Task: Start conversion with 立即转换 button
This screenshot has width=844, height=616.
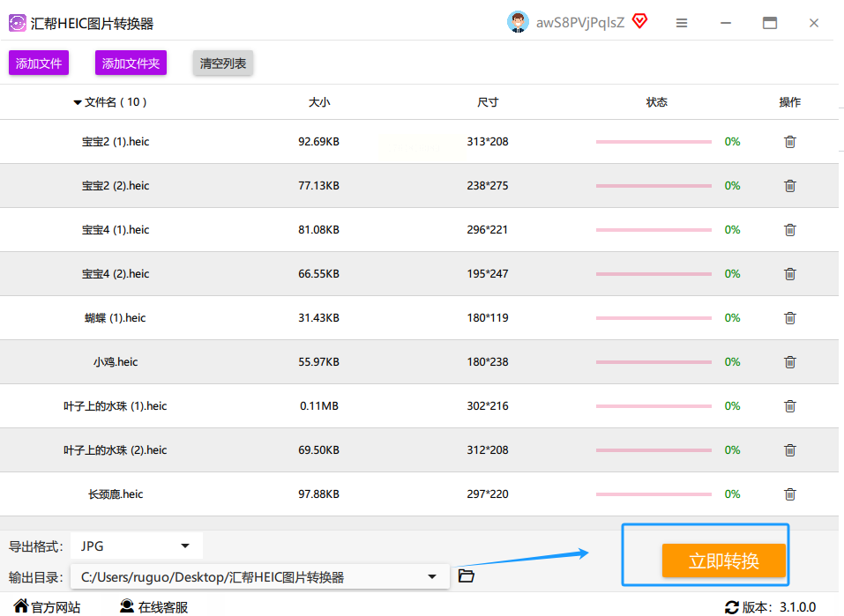Action: click(724, 560)
